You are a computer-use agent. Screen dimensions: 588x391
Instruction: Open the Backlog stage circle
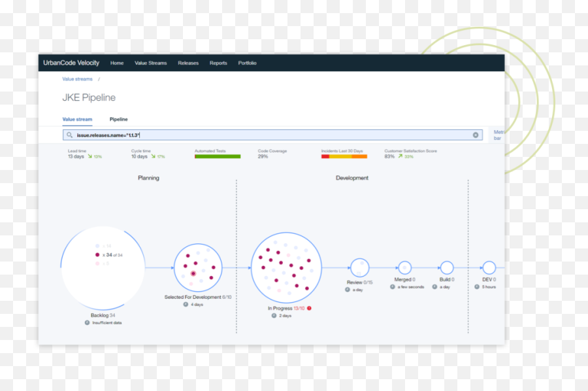click(103, 268)
